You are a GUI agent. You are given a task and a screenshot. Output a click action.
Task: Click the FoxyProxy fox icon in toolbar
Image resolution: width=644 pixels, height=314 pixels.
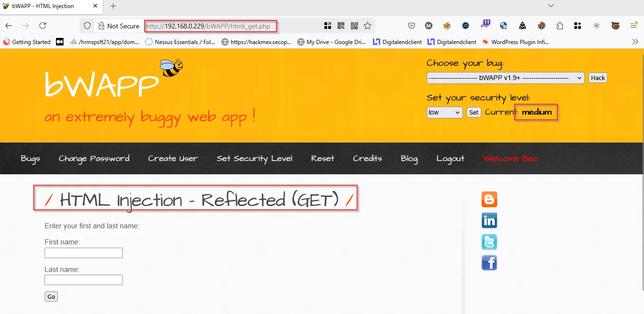coord(446,26)
